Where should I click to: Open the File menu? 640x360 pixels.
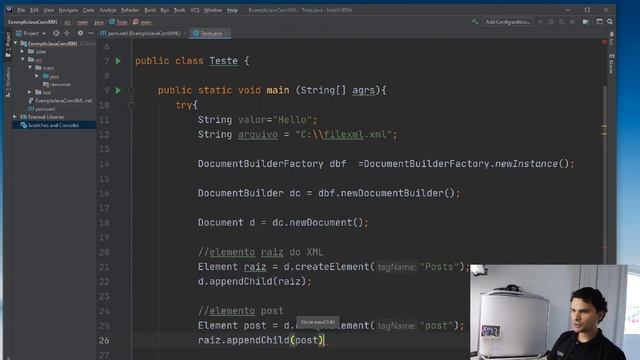21,10
